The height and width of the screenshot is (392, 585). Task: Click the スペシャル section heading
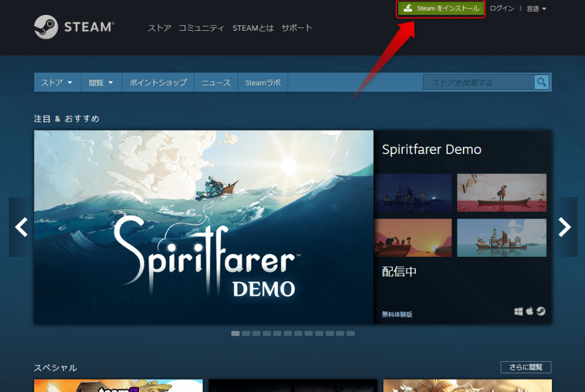55,368
